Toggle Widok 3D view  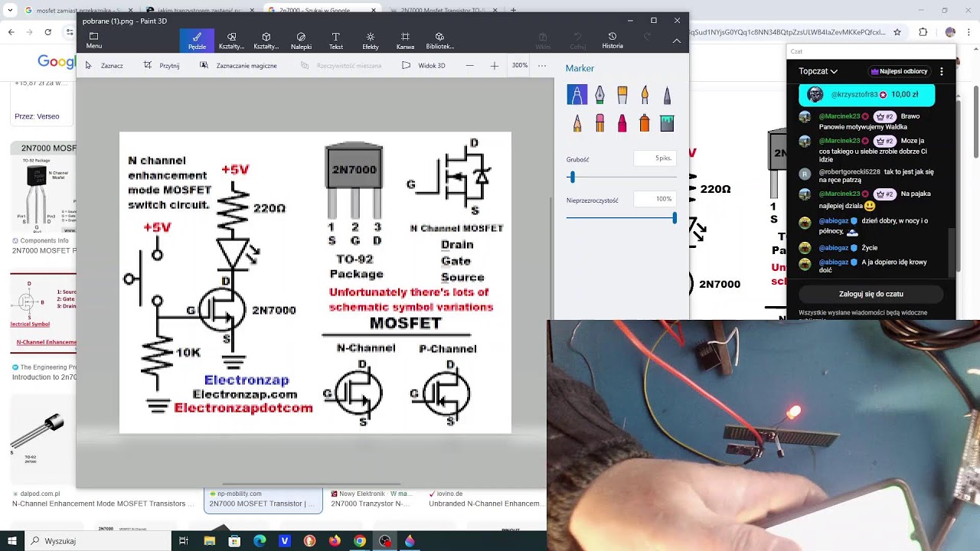(423, 66)
